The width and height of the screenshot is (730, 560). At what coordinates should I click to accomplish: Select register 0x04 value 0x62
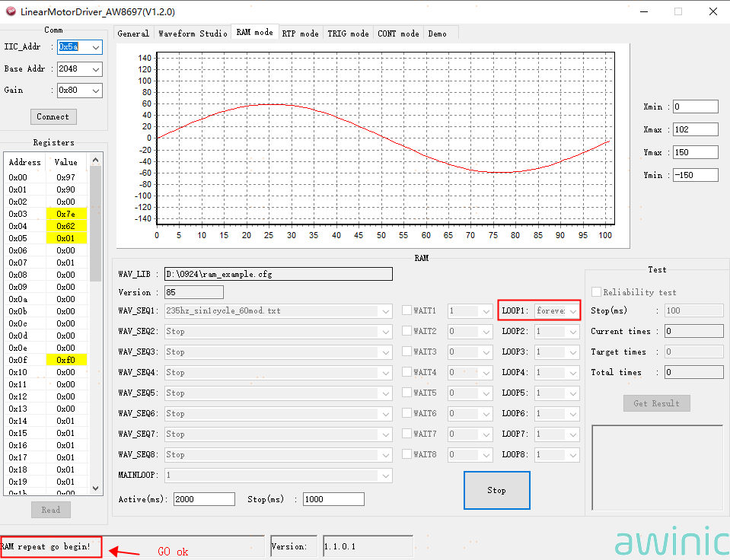[45, 226]
